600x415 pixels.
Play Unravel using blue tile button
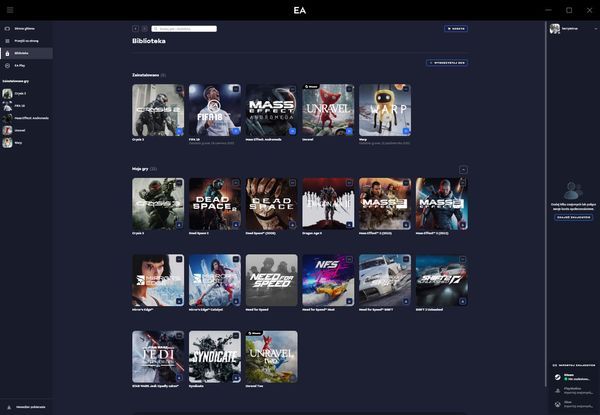[349, 131]
